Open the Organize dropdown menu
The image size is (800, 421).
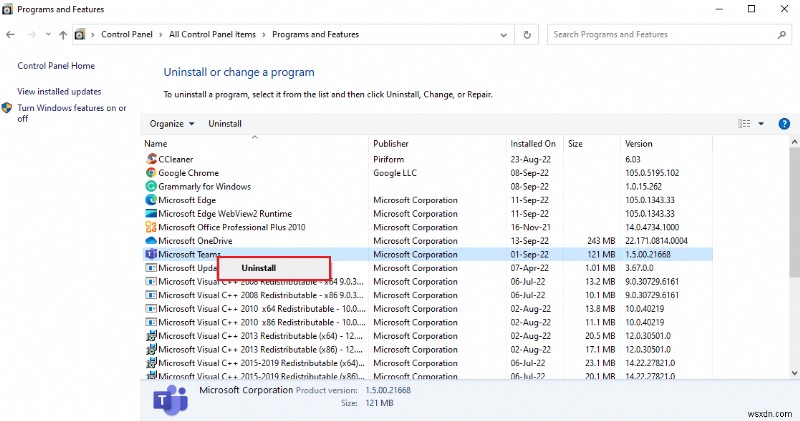(x=172, y=123)
